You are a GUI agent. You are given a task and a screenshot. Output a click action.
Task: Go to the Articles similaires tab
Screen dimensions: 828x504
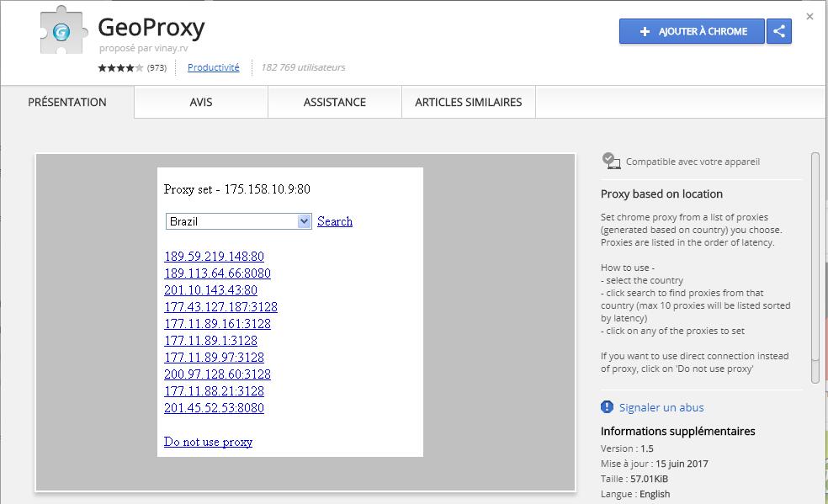pos(469,102)
